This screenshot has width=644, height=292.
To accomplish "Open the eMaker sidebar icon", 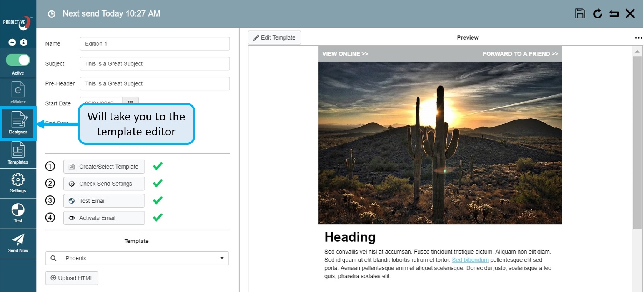I will coord(18,92).
